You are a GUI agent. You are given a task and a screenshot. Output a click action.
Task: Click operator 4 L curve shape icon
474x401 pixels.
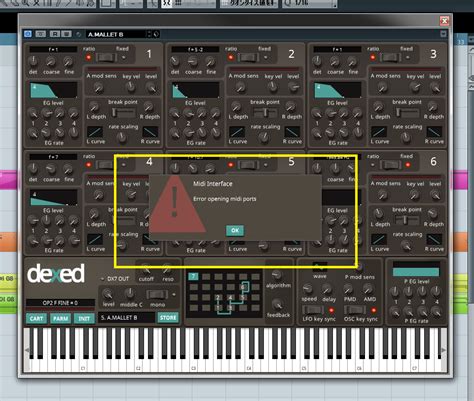pyautogui.click(x=95, y=239)
